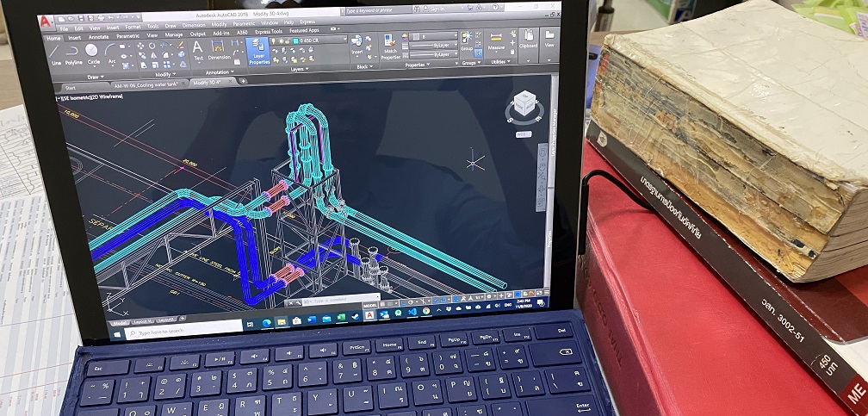Select the Erase tool in Modify panel
The image size is (868, 416).
tap(181, 45)
